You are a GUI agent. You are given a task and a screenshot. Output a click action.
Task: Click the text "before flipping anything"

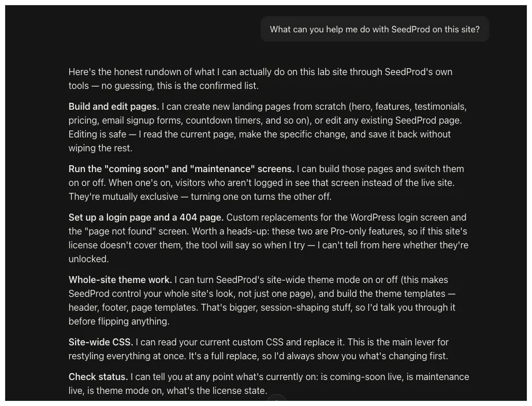[x=119, y=322]
